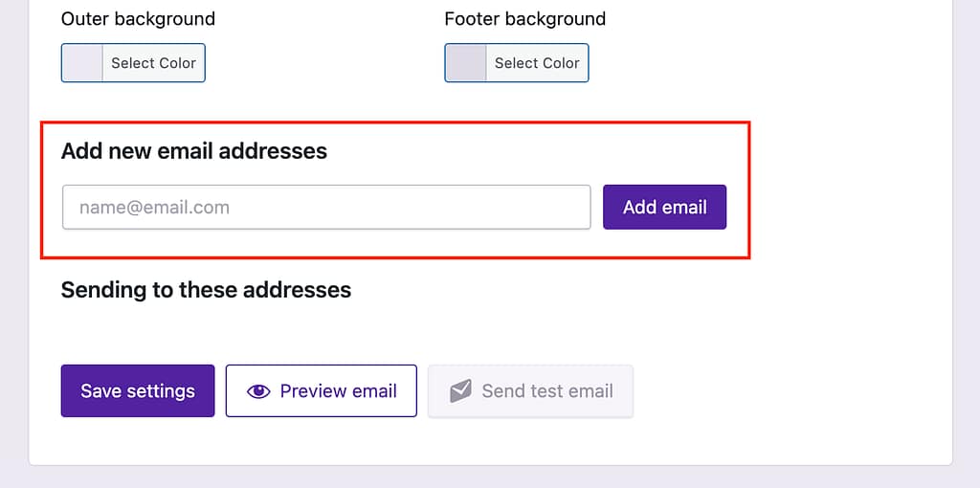The width and height of the screenshot is (980, 488).
Task: Open the Preview email button
Action: [322, 391]
